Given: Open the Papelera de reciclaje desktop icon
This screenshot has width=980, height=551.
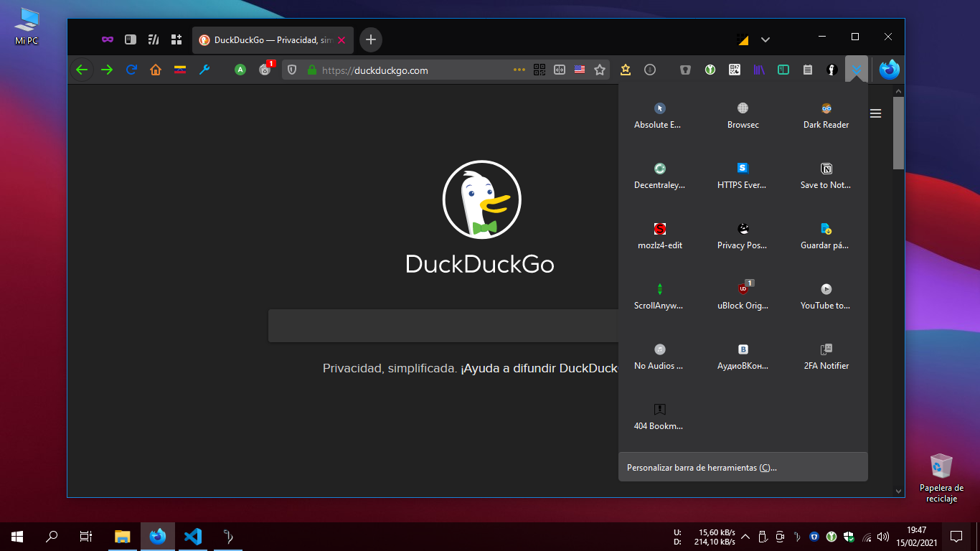Looking at the screenshot, I should coord(941,478).
